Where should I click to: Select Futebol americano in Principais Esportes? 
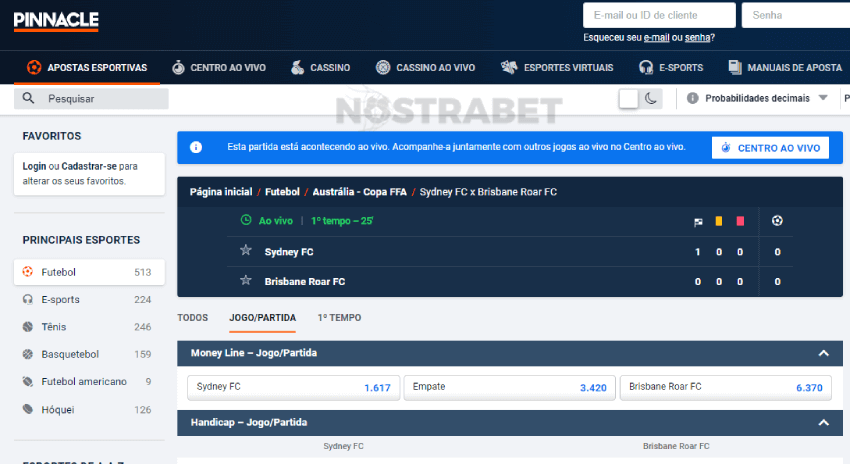pyautogui.click(x=89, y=382)
